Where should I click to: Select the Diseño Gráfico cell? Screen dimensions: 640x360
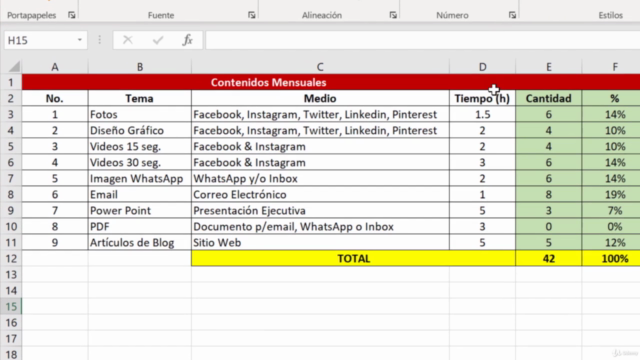click(140, 131)
